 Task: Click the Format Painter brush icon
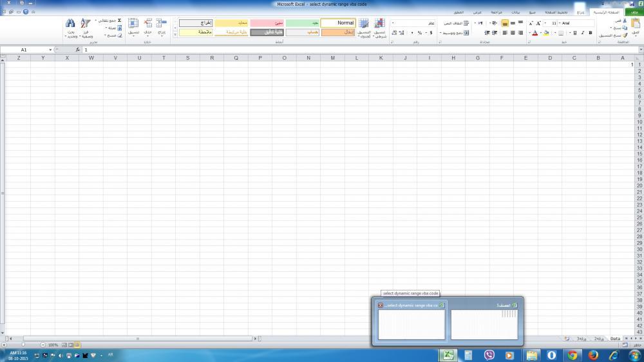click(x=625, y=35)
